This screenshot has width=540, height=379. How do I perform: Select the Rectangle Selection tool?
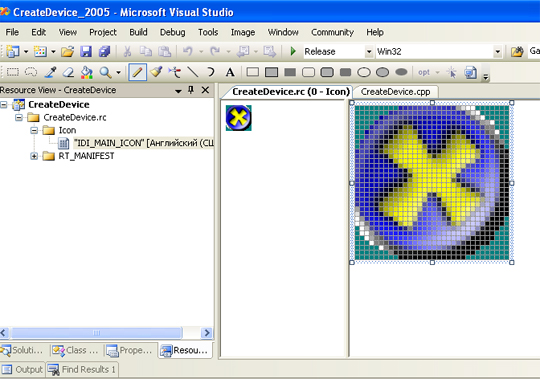[13, 72]
